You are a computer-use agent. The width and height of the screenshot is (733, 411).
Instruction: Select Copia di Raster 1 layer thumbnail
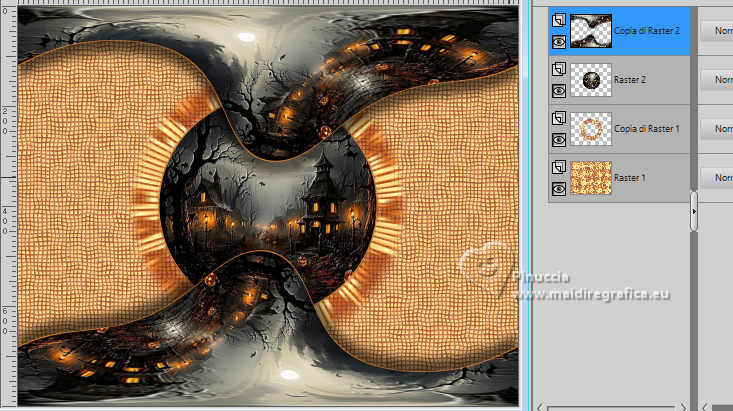coord(591,129)
